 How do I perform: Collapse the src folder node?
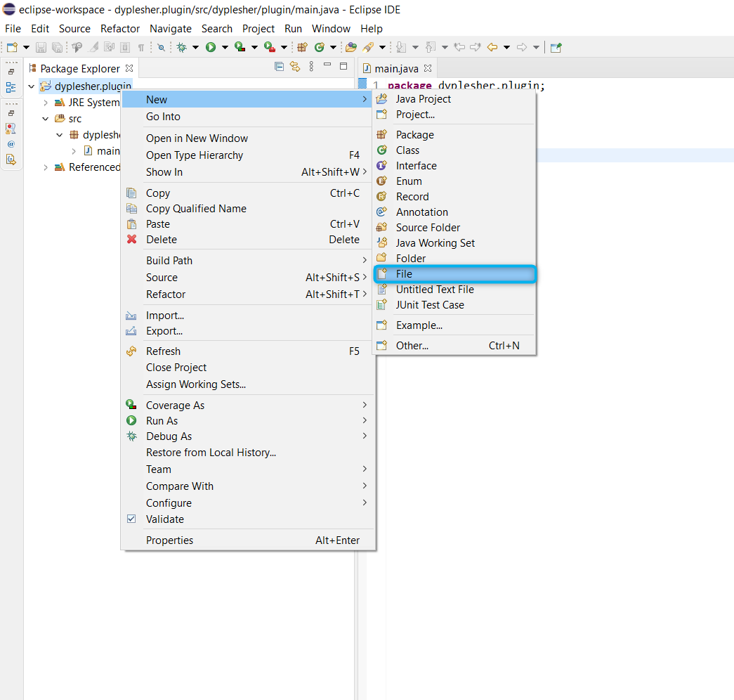(x=46, y=119)
